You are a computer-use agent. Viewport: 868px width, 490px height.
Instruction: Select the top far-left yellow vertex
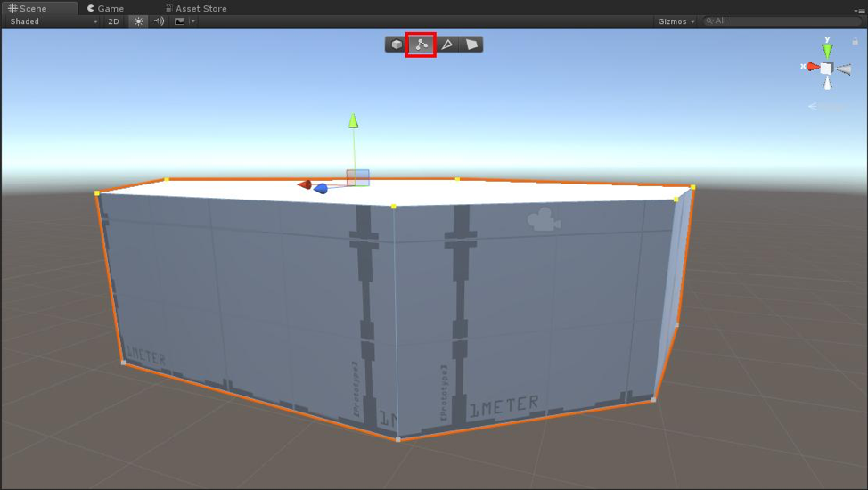tap(97, 193)
